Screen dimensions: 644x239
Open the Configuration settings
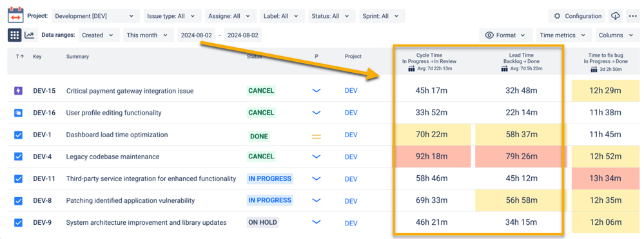tap(578, 16)
